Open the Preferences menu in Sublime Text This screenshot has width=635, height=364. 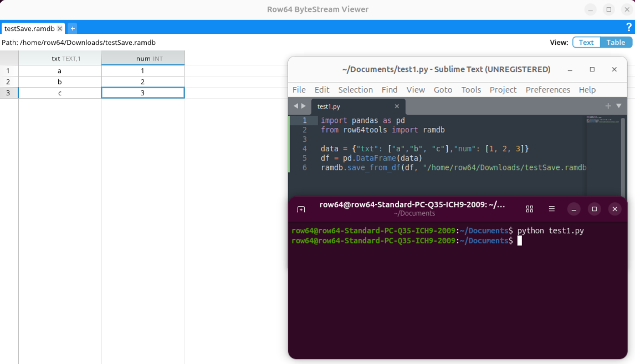click(548, 90)
